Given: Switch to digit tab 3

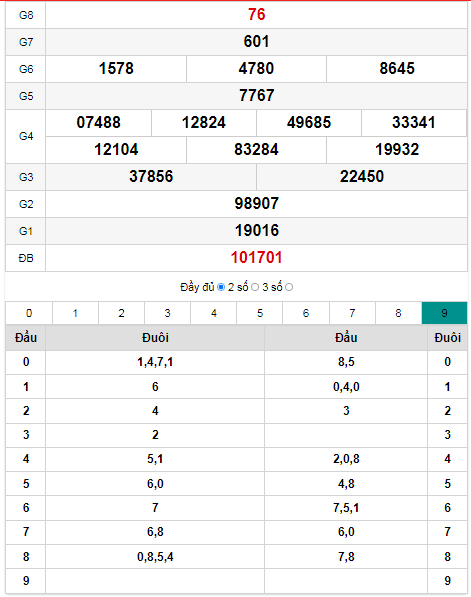Looking at the screenshot, I should tap(168, 313).
